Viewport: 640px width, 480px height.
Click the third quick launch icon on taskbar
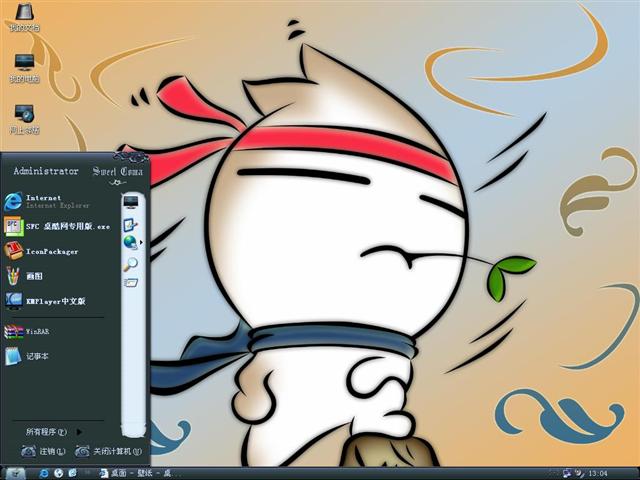pos(72,473)
